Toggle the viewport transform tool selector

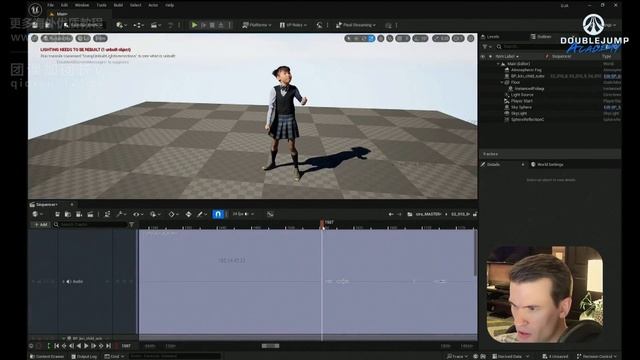pos(360,38)
